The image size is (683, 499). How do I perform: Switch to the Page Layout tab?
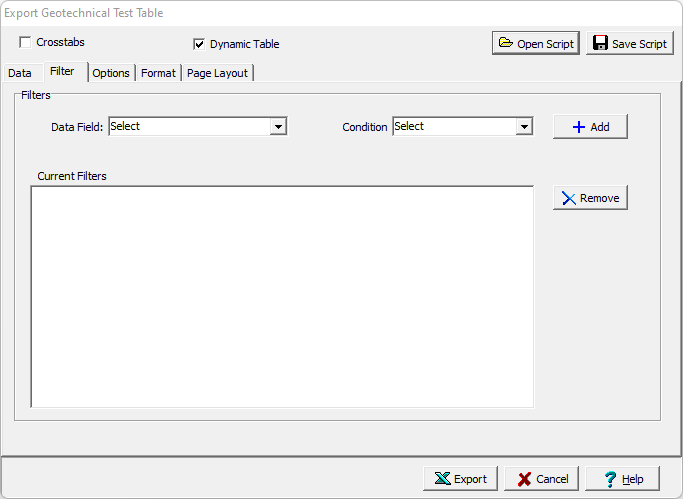pyautogui.click(x=217, y=73)
